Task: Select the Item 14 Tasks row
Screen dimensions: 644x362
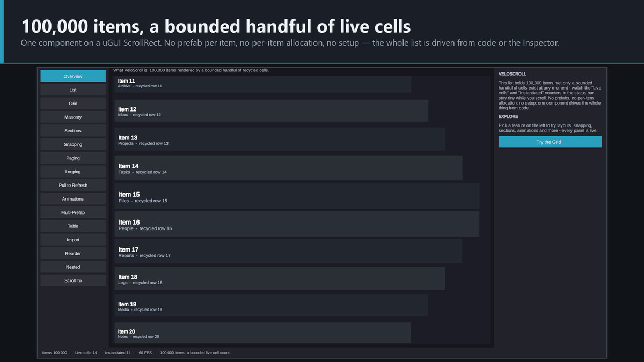Action: [289, 167]
